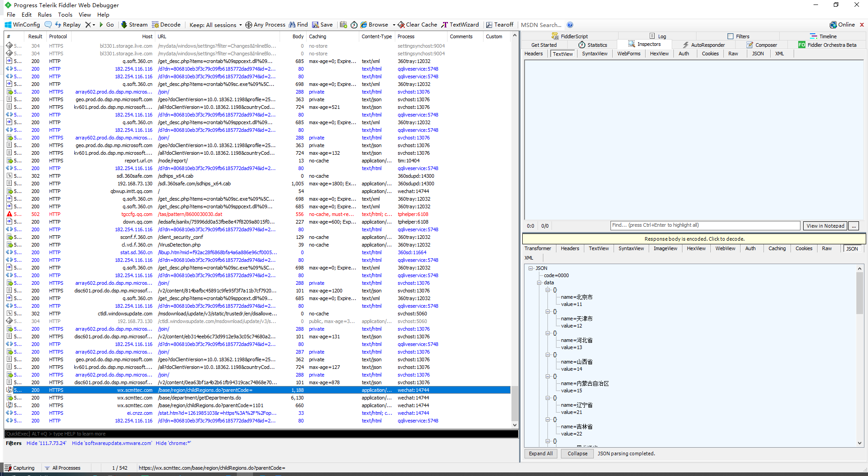Viewport: 868px width, 476px height.
Task: Collapse the object node above name=天津市
Action: 548,311
